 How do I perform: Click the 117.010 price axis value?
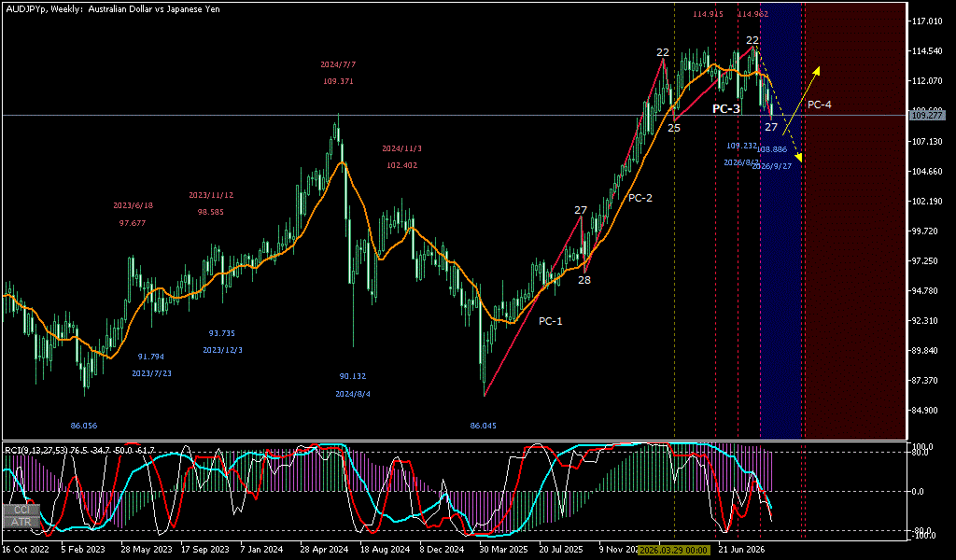point(926,21)
